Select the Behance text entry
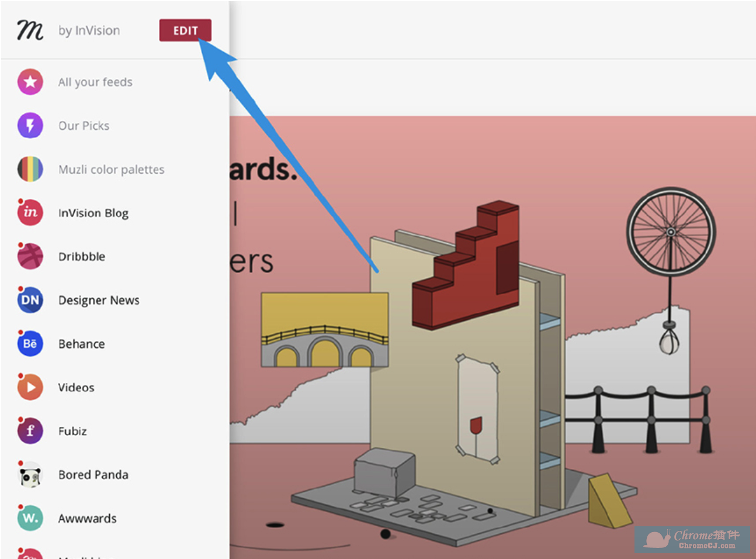Viewport: 756px width, 559px height. 81,344
